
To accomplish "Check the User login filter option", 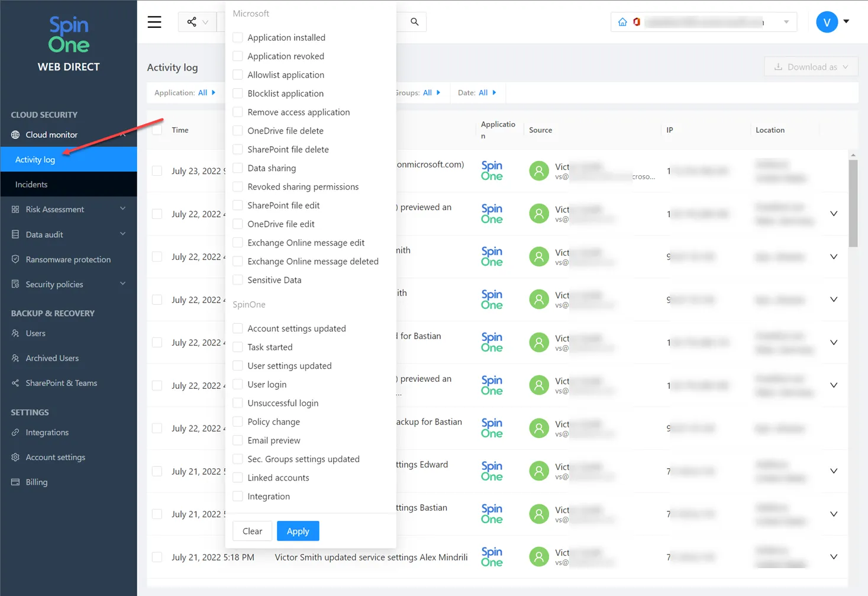I will click(x=238, y=384).
